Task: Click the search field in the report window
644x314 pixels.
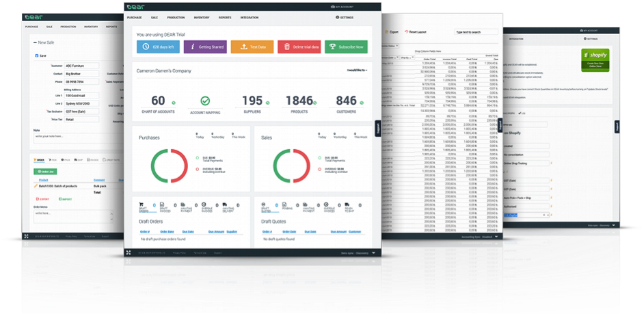Action: click(475, 31)
